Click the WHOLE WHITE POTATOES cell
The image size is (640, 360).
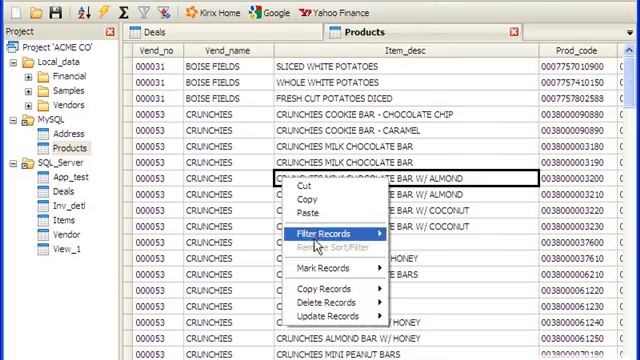click(406, 82)
